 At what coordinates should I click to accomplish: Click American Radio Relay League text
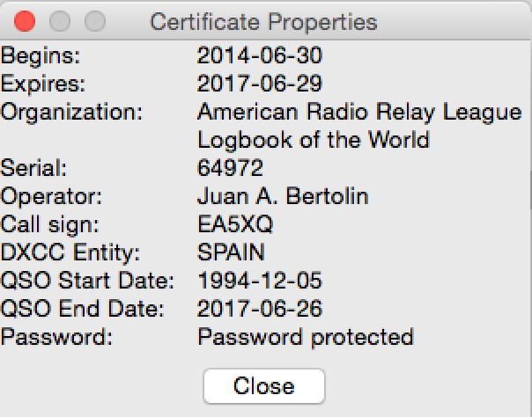[x=359, y=113]
